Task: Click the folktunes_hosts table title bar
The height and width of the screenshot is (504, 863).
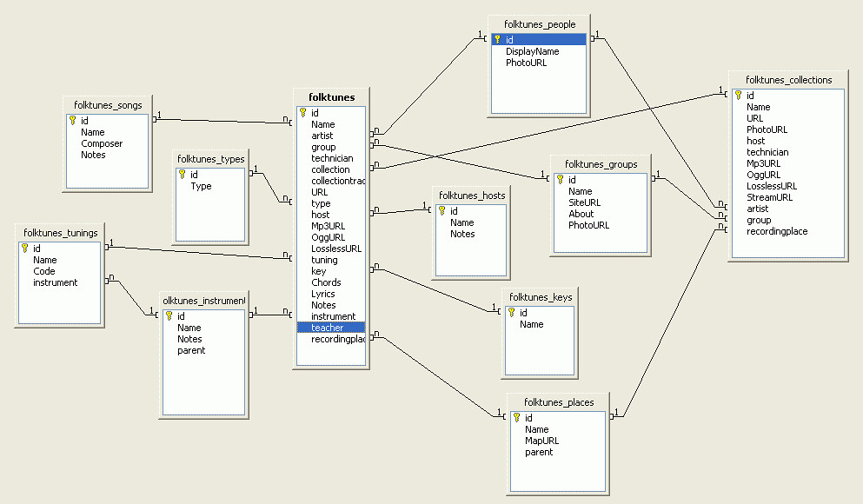Action: coord(472,196)
